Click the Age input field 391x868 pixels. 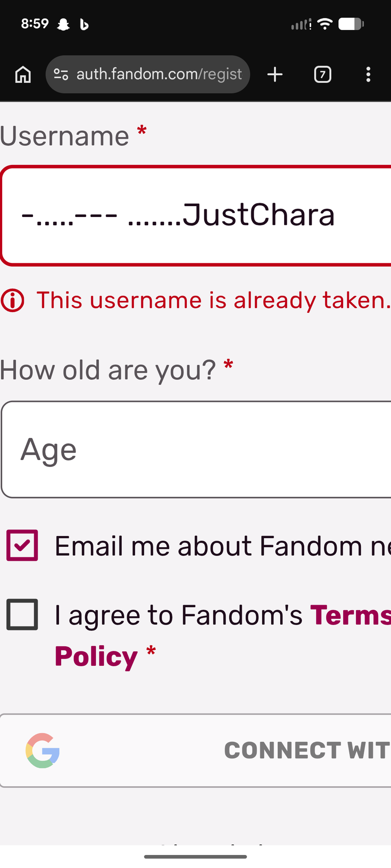tap(195, 450)
